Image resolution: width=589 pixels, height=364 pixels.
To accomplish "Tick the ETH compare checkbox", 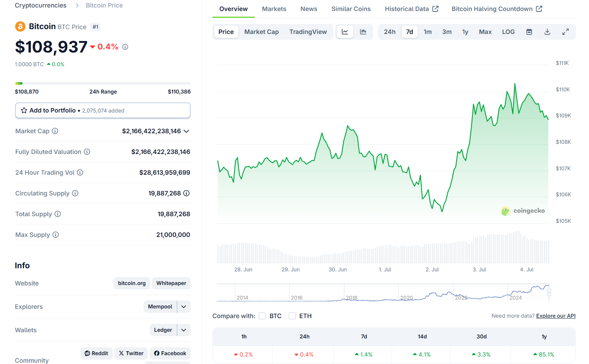I will click(292, 316).
